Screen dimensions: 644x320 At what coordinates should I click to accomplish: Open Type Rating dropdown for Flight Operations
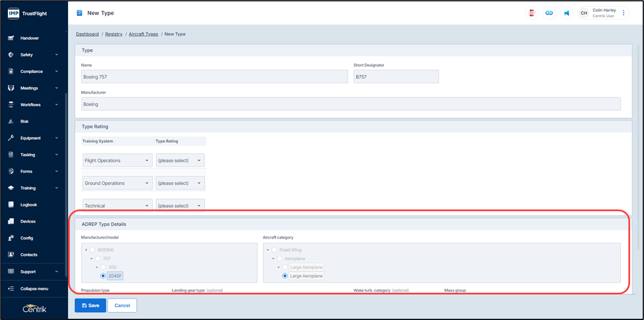(179, 161)
